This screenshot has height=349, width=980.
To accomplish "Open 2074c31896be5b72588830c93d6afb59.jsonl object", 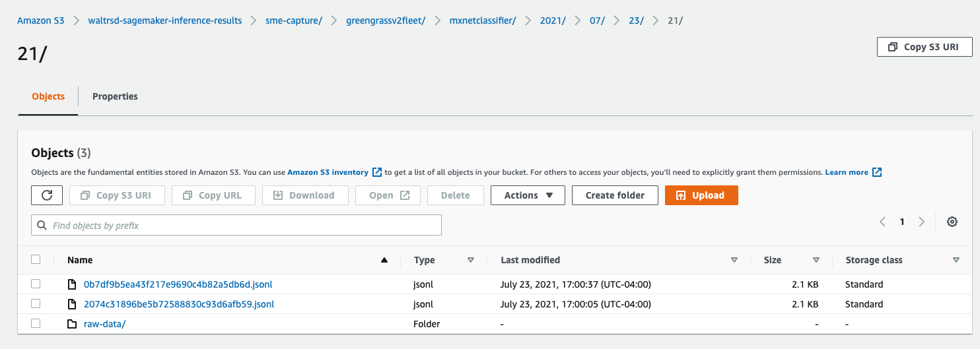I will (x=179, y=304).
